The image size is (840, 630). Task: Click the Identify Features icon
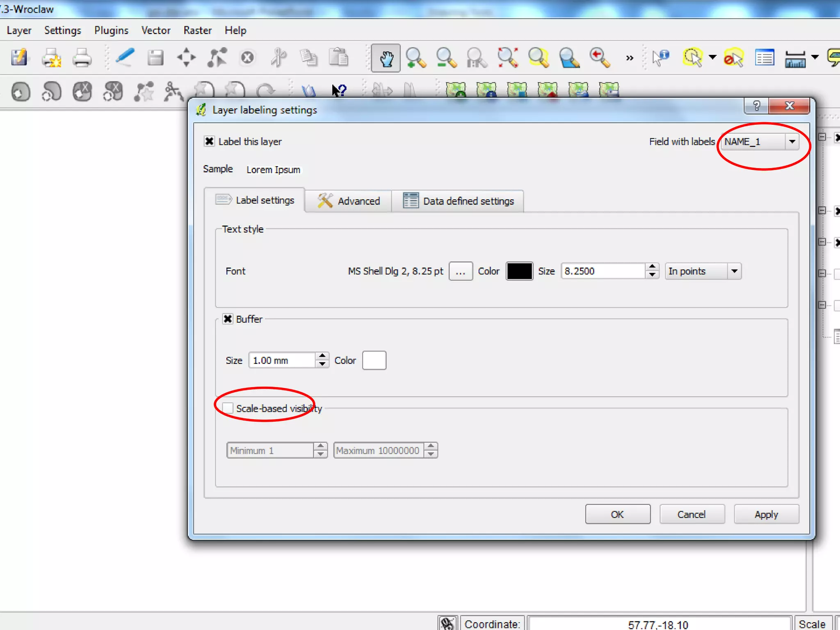pos(660,58)
